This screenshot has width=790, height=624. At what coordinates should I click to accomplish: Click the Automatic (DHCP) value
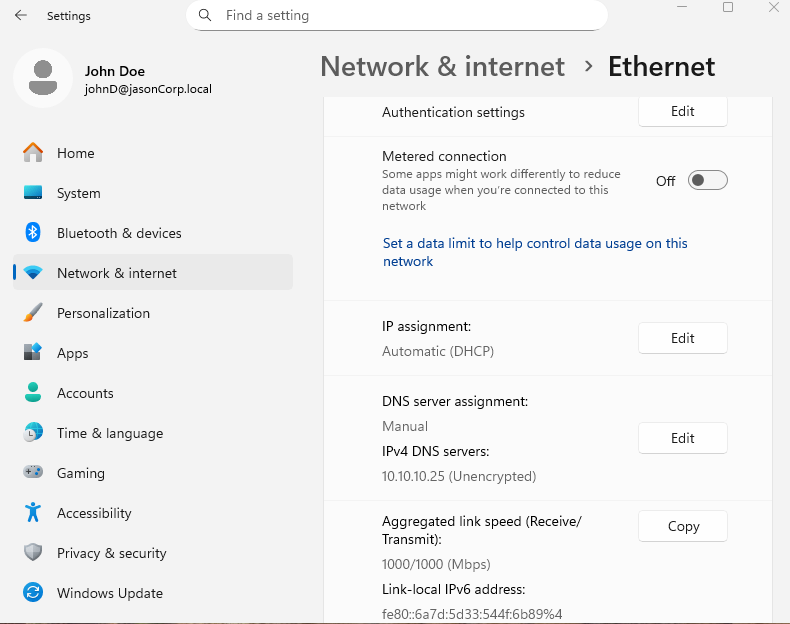[438, 351]
